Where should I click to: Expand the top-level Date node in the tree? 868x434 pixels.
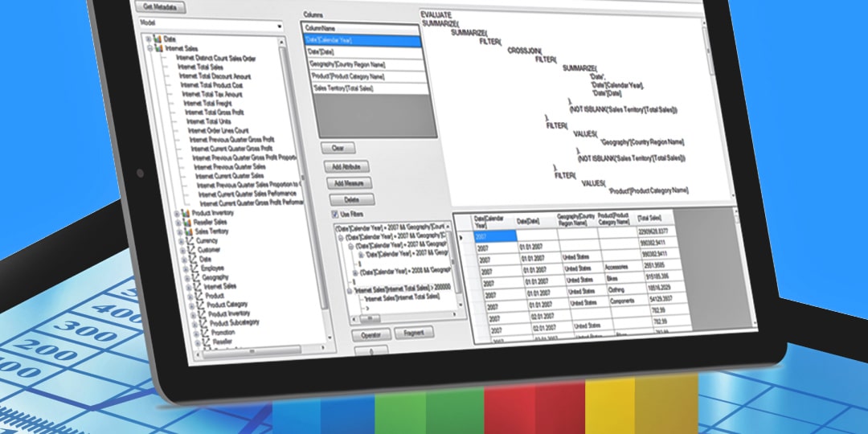148,40
